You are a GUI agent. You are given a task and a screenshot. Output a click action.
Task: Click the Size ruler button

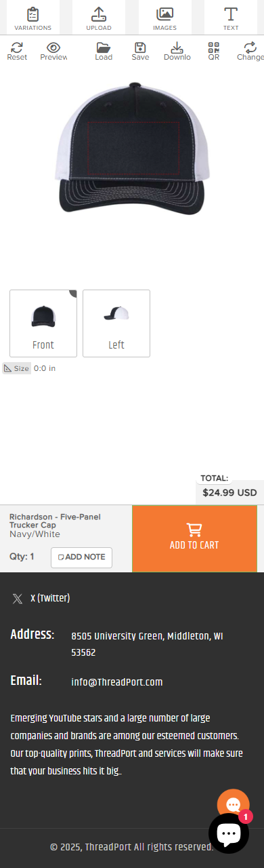click(17, 368)
